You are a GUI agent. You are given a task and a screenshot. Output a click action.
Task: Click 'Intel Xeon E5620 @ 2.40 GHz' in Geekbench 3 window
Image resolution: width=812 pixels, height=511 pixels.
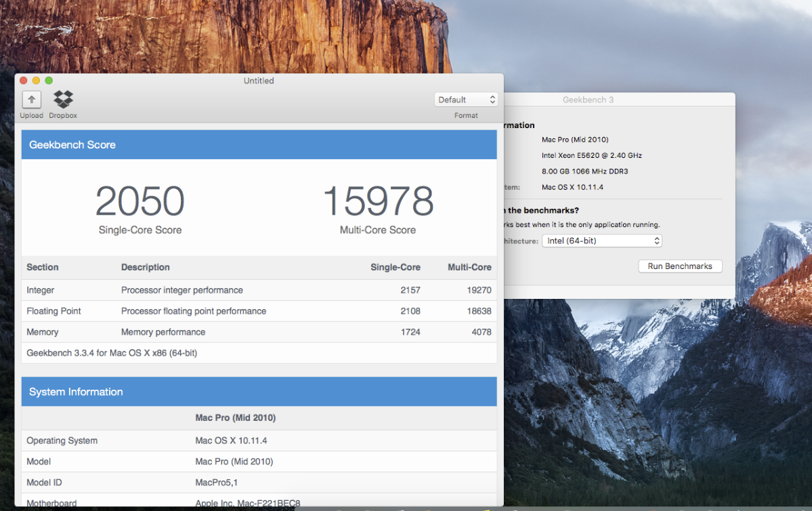point(592,155)
